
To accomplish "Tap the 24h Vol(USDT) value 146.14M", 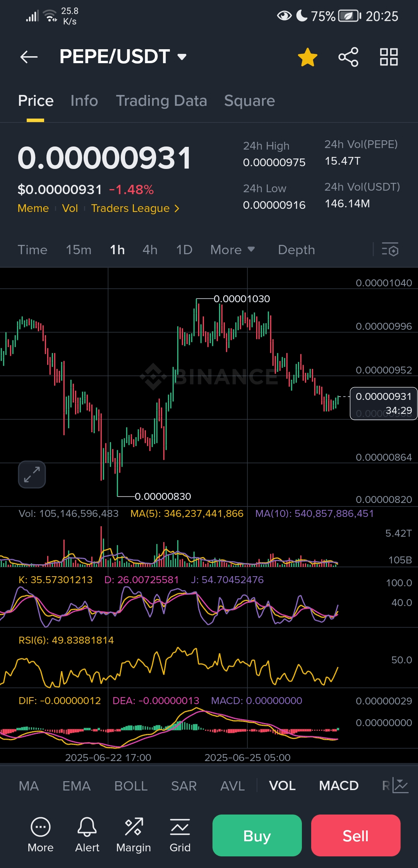I will pyautogui.click(x=347, y=203).
